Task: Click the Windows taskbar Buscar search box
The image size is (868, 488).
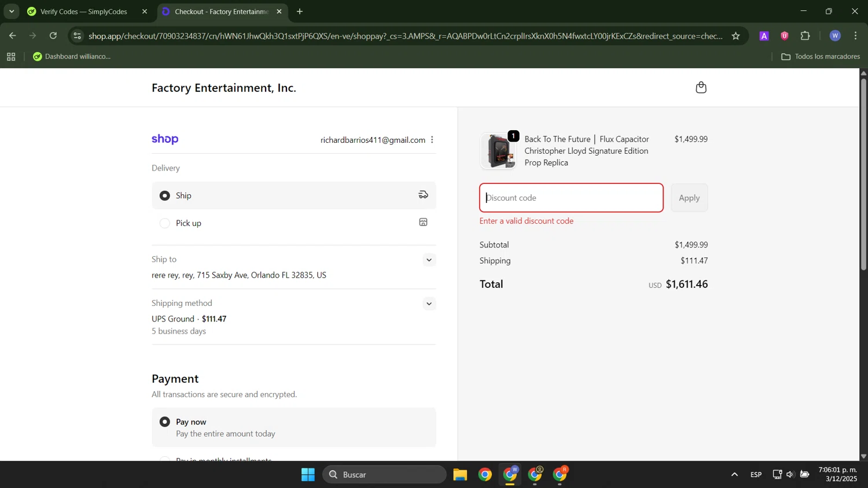Action: pos(384,475)
